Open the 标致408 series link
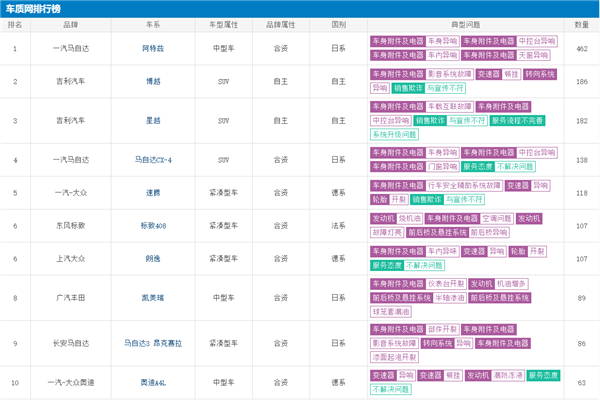 coord(153,226)
